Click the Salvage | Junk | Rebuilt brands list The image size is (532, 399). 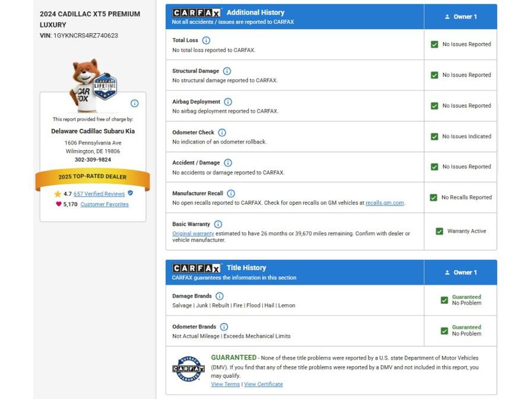[234, 305]
